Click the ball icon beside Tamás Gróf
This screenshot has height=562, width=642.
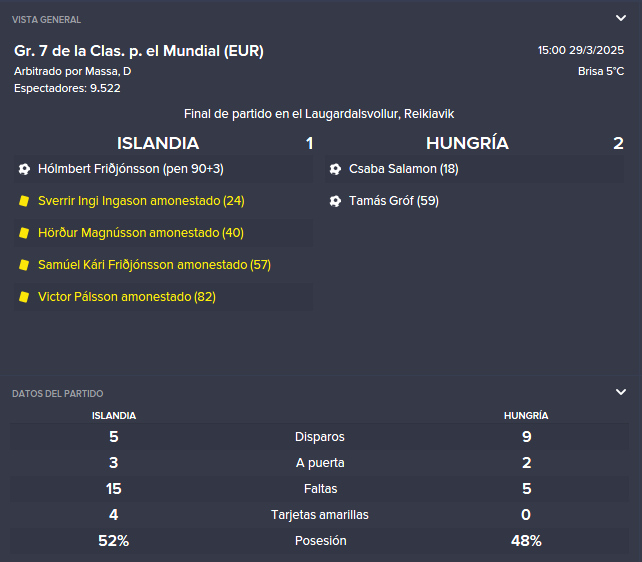click(x=335, y=201)
